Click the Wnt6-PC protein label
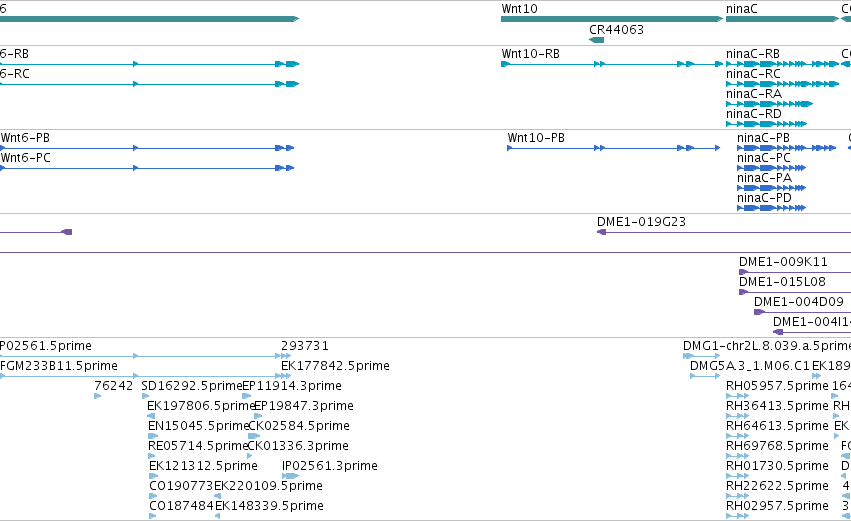 click(26, 158)
